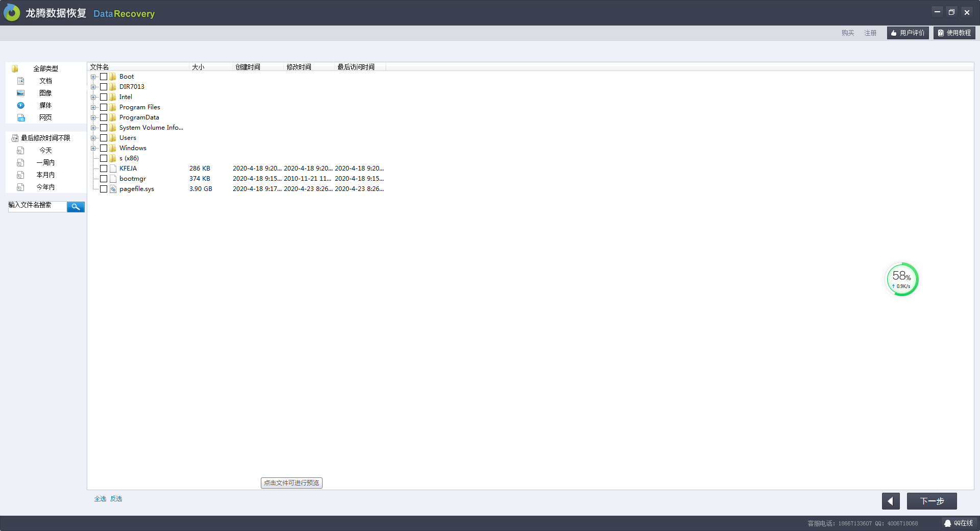The height and width of the screenshot is (531, 980).
Task: Expand the Windows folder tree node
Action: pos(93,148)
